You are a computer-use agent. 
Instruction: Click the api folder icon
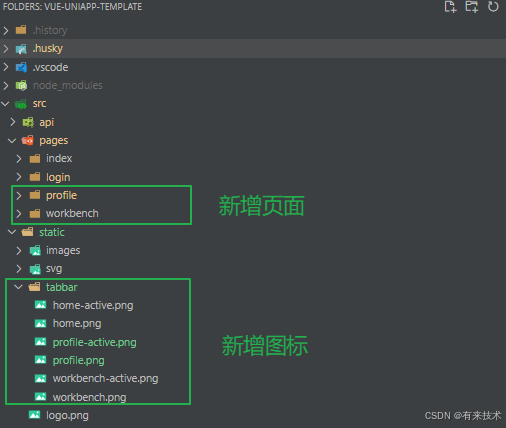28,122
